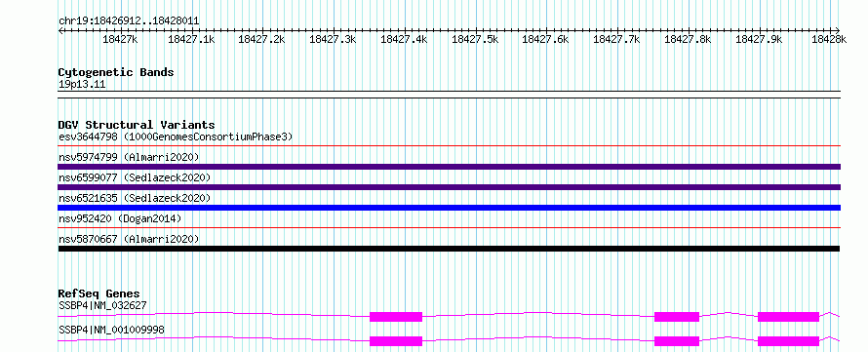Click the 18427.8k ruler tick label
This screenshot has height=352, width=868.
(x=688, y=39)
